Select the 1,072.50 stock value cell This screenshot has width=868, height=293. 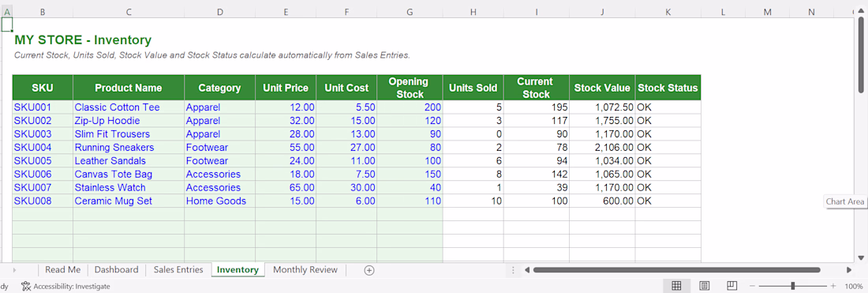pos(602,107)
